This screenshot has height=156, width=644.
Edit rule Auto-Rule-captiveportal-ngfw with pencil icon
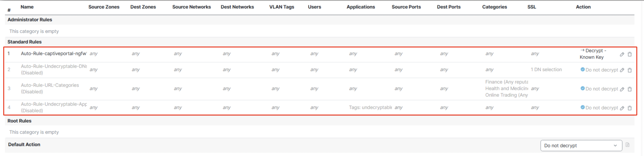click(622, 54)
